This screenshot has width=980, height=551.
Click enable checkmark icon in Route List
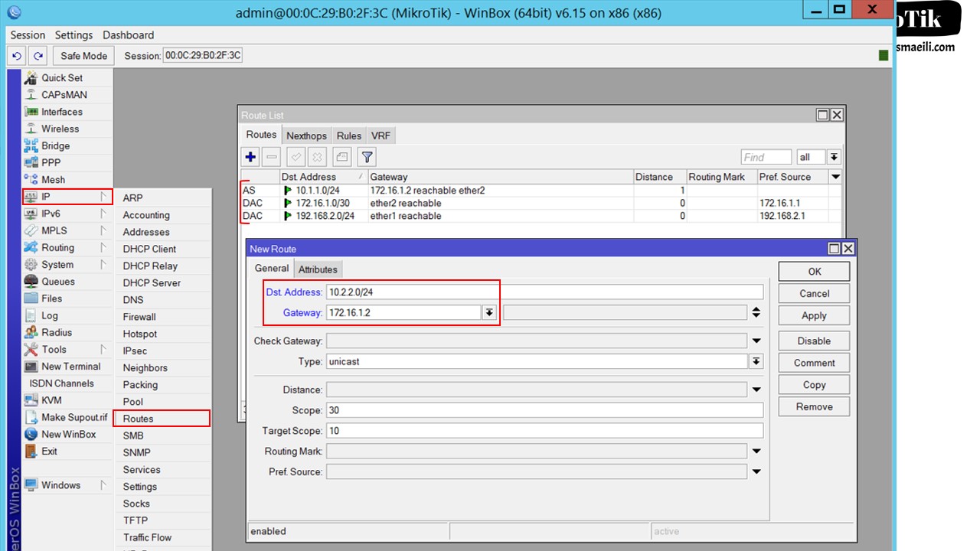296,157
